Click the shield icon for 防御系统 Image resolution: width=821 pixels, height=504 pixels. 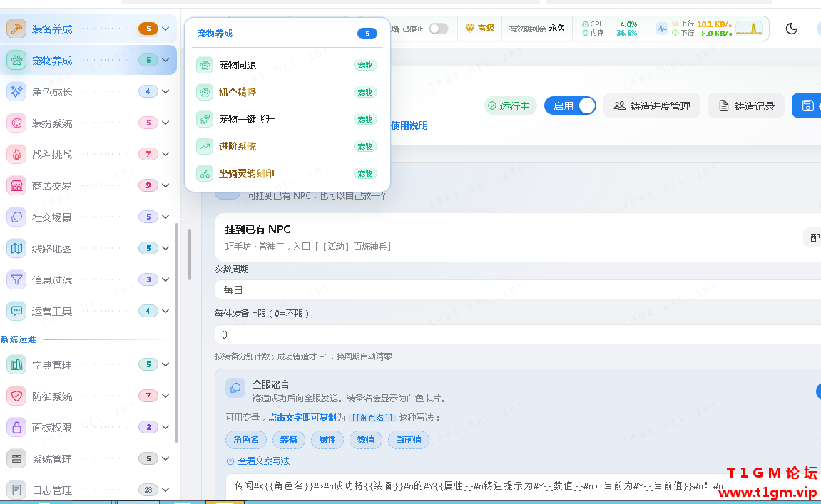[x=16, y=396]
